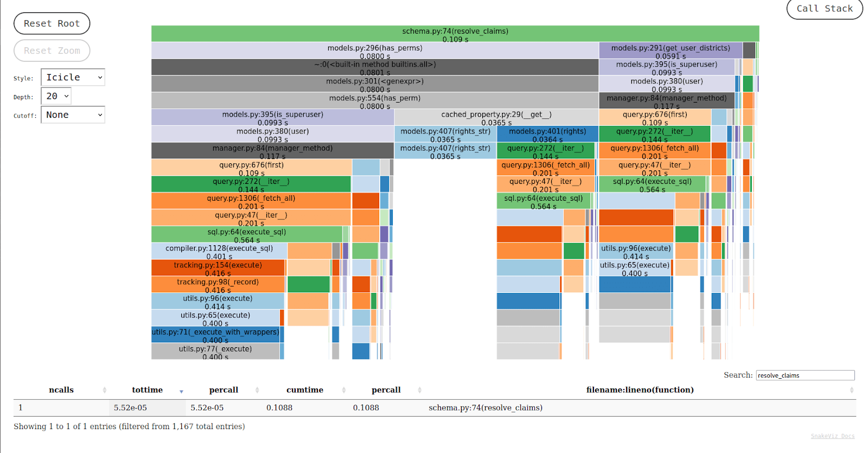Click the cumtime column header label

[x=305, y=390]
